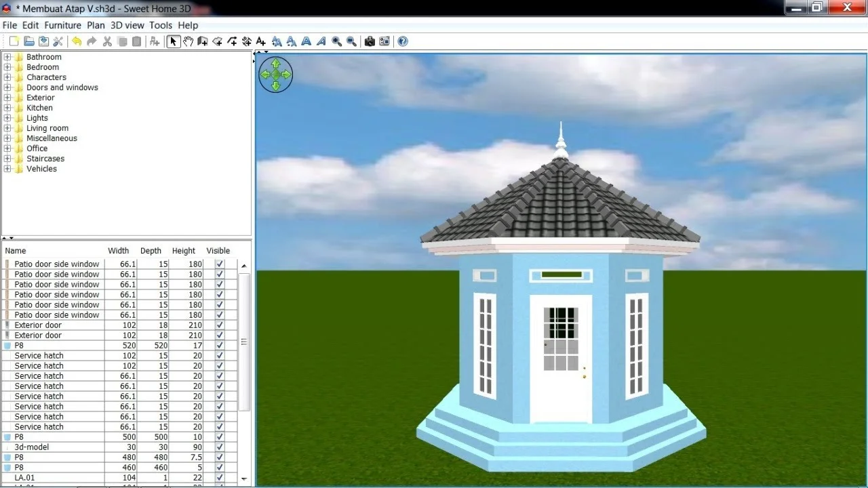Viewport: 868px width, 488px height.
Task: Expand the Bathroom furniture category
Action: [7, 57]
